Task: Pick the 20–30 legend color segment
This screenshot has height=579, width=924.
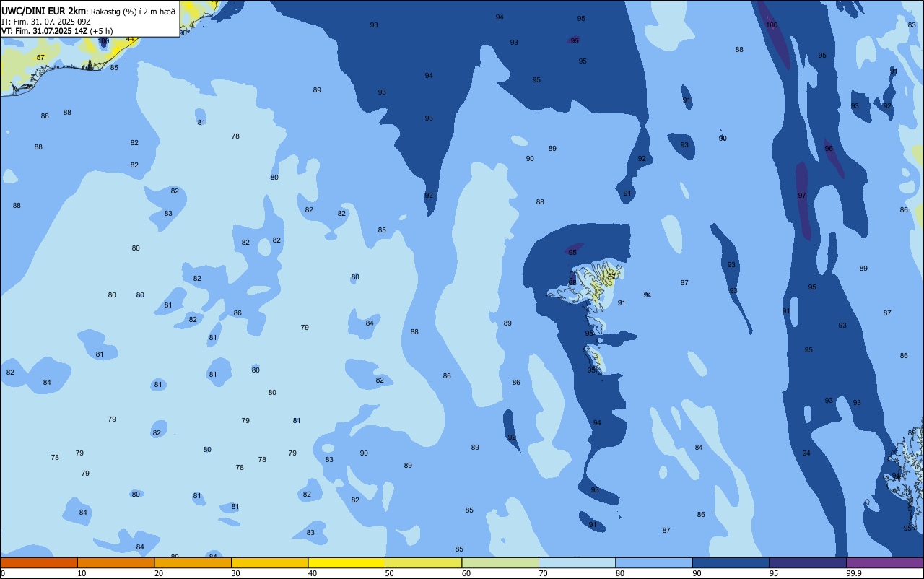Action: click(193, 562)
